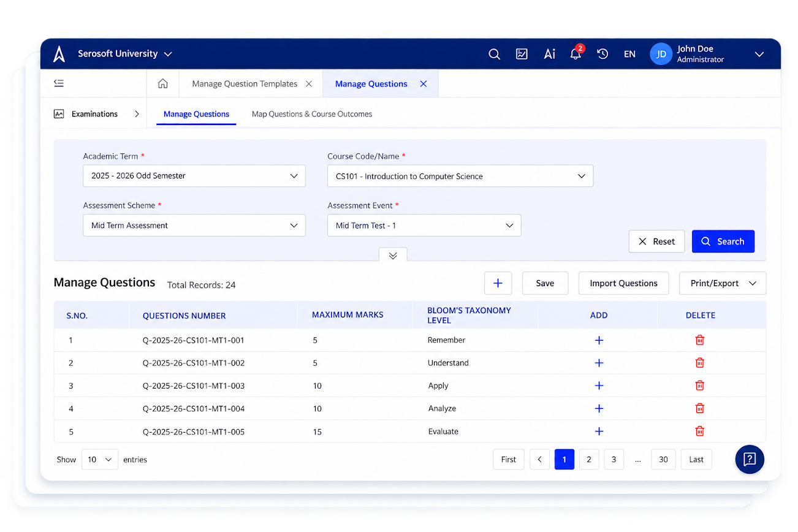Open the analytics chart icon in header

coord(522,54)
